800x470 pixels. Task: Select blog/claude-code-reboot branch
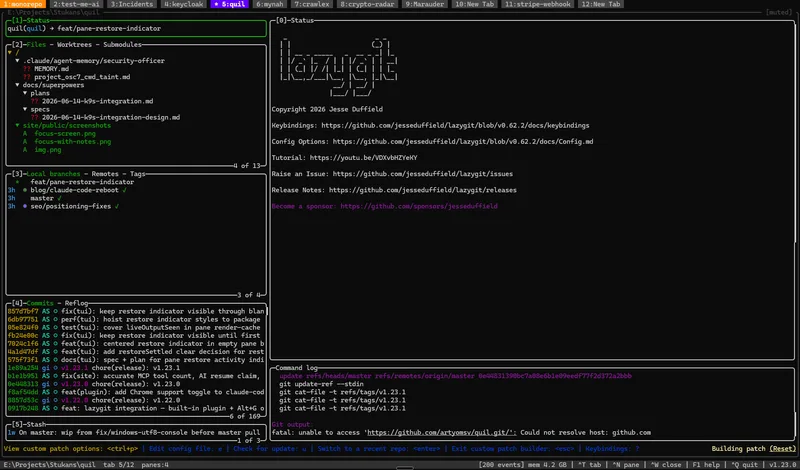[136, 190]
